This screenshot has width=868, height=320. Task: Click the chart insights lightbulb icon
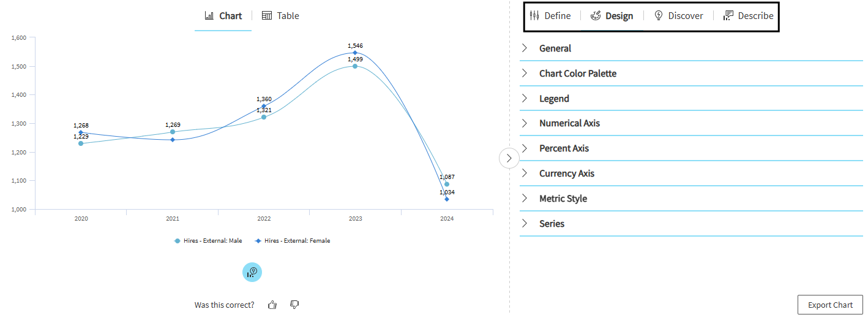point(252,272)
